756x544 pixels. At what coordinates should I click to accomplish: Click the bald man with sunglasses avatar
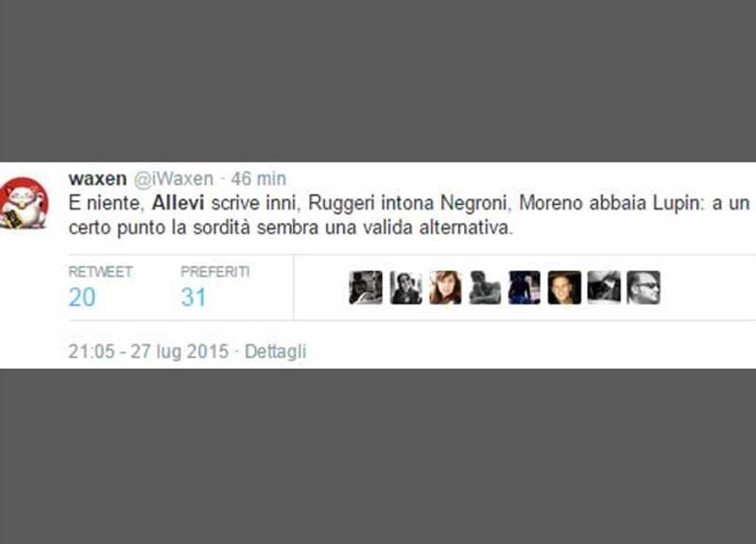point(644,288)
